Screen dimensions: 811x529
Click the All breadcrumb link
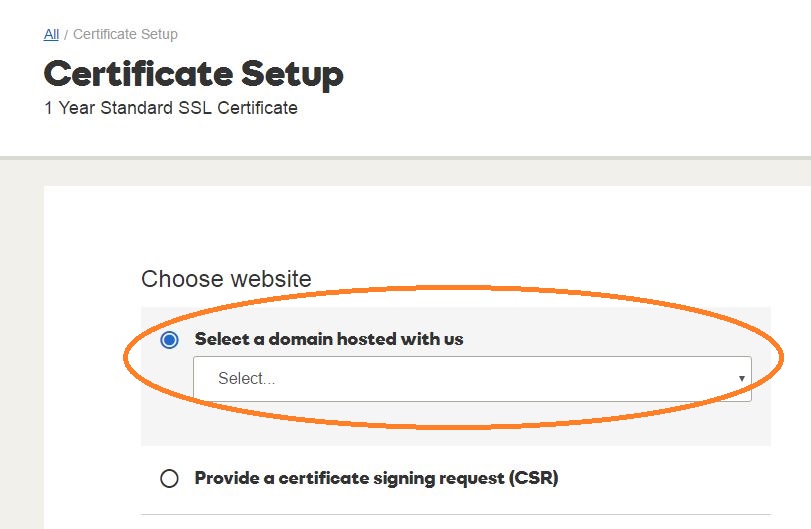click(51, 34)
